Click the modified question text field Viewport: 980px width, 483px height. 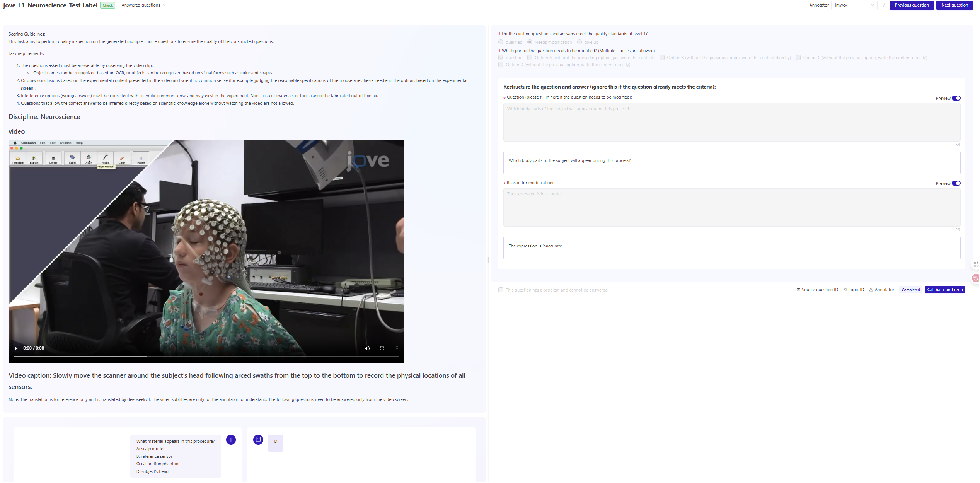point(731,122)
